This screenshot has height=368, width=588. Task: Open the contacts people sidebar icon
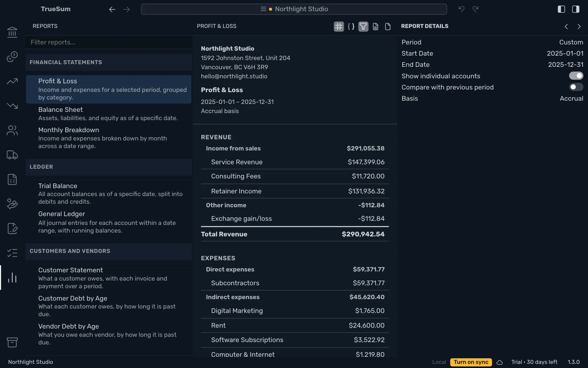pos(12,130)
